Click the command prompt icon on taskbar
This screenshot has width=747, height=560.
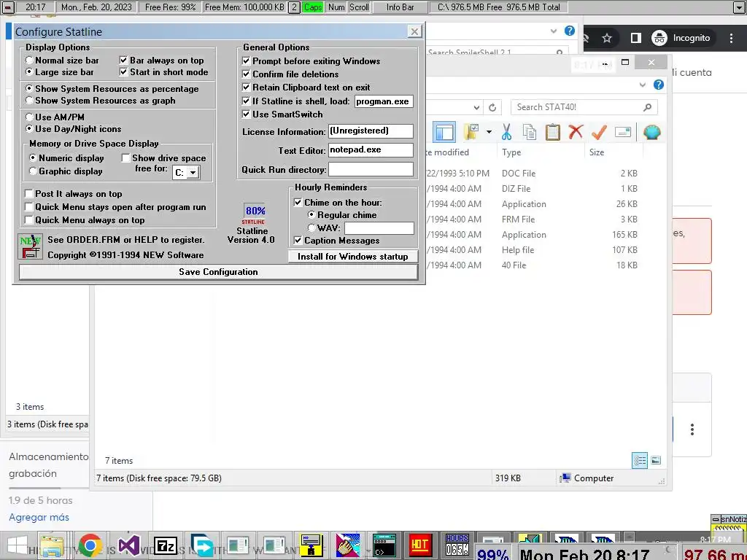384,545
